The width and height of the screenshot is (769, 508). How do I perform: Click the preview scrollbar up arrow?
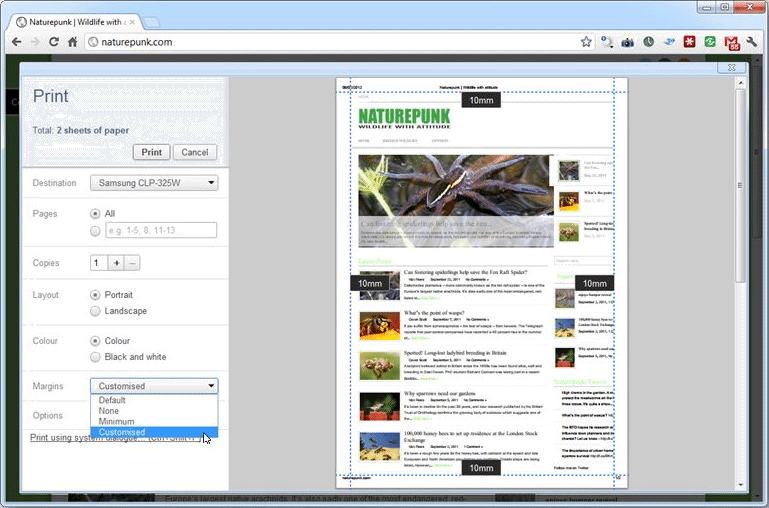pyautogui.click(x=741, y=83)
